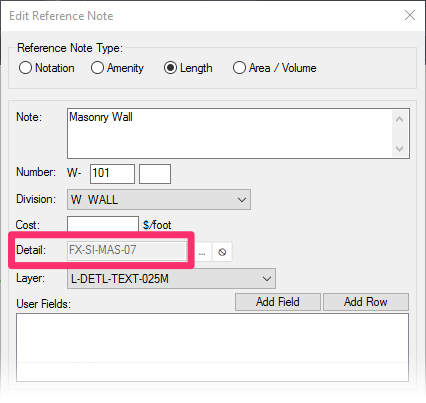This screenshot has height=403, width=426.
Task: Click the Detail field FX-SI-MAS-07
Action: pyautogui.click(x=127, y=250)
